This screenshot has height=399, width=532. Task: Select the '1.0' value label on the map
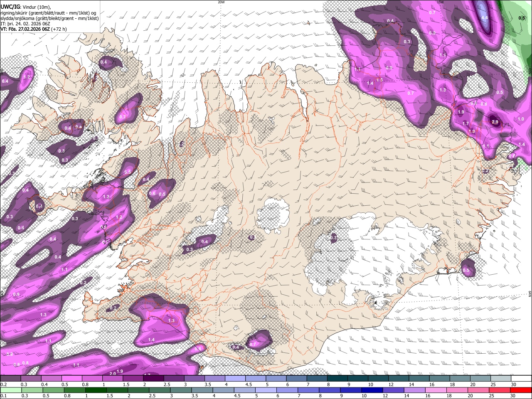pyautogui.click(x=521, y=119)
